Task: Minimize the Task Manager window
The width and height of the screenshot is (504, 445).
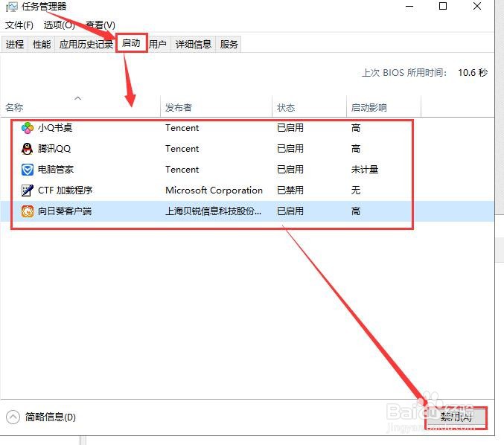Action: (x=409, y=7)
